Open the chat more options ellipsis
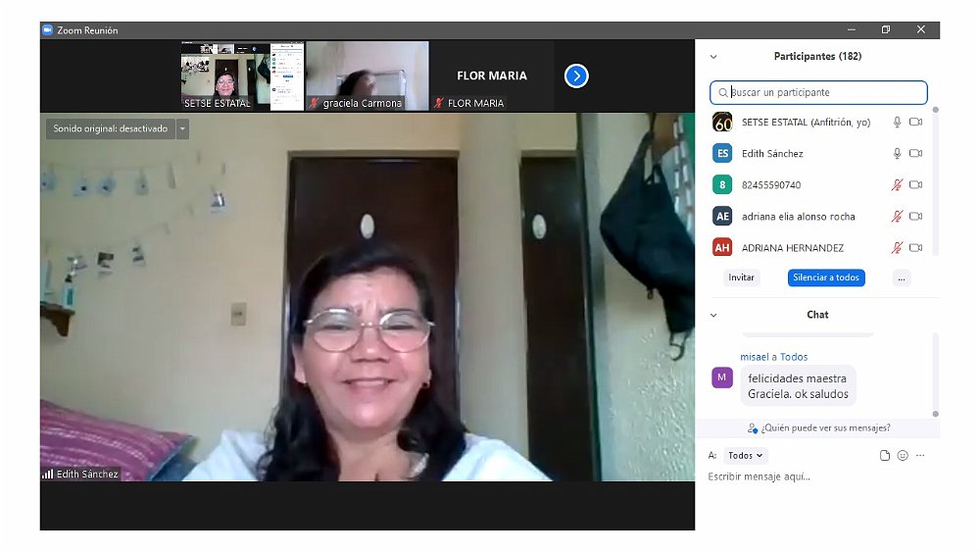Screen dimensions: 980x552 coord(920,456)
